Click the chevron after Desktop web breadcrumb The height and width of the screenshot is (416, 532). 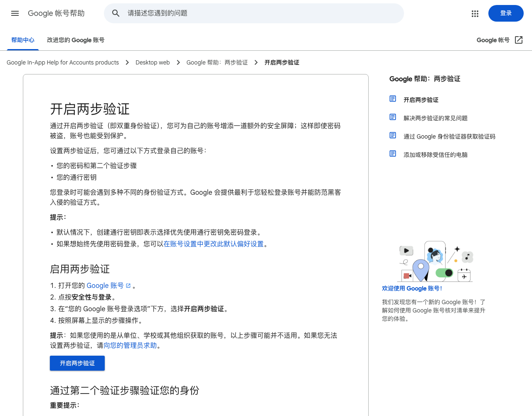click(178, 62)
